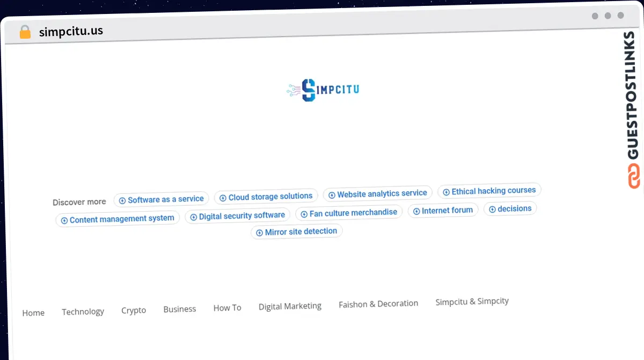The height and width of the screenshot is (360, 644).
Task: Click the plus icon on Mirror site detection
Action: (x=259, y=232)
